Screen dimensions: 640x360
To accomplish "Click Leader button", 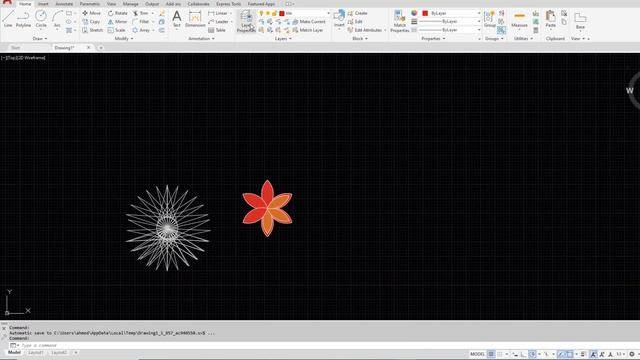I will point(218,22).
